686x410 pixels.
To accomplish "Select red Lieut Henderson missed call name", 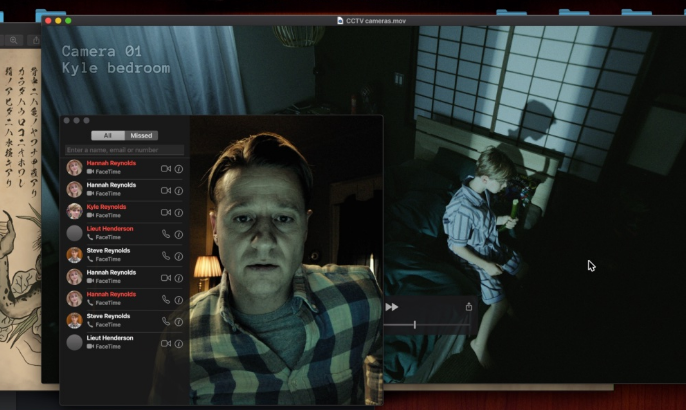I will (x=110, y=229).
